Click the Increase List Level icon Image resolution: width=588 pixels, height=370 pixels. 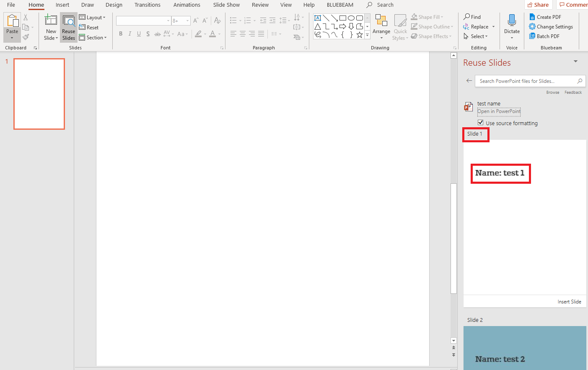272,21
